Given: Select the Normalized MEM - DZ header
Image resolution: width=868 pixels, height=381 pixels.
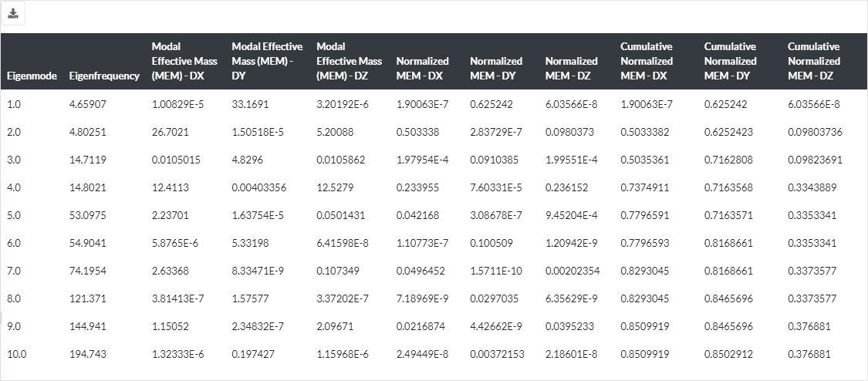Looking at the screenshot, I should point(571,68).
